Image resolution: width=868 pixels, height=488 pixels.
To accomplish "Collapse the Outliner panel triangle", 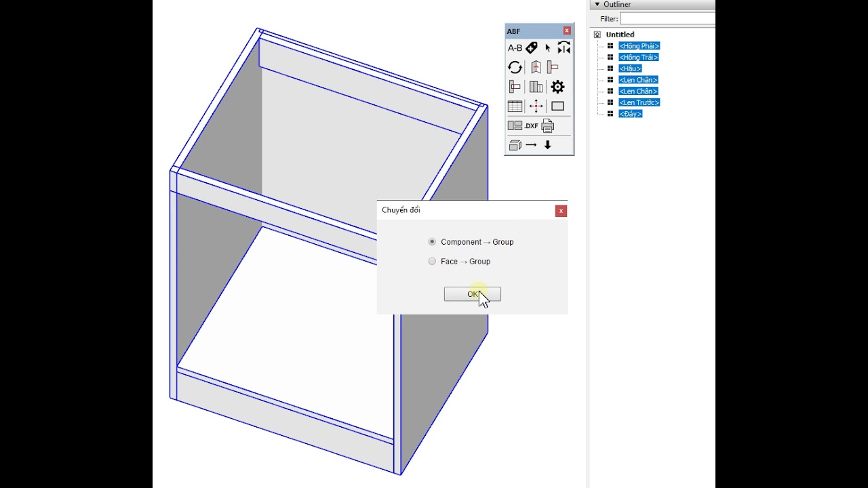I will pos(597,4).
